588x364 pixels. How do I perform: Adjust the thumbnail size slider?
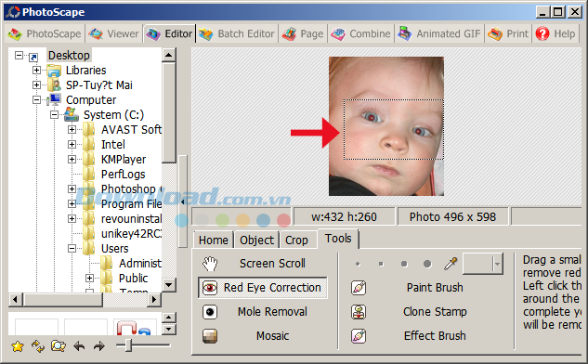[x=128, y=345]
